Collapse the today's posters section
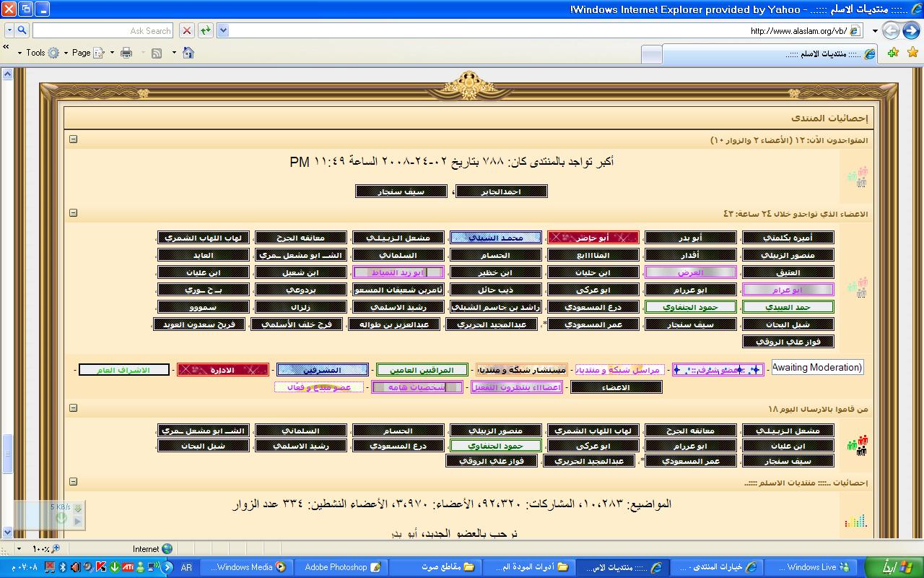 click(x=73, y=408)
